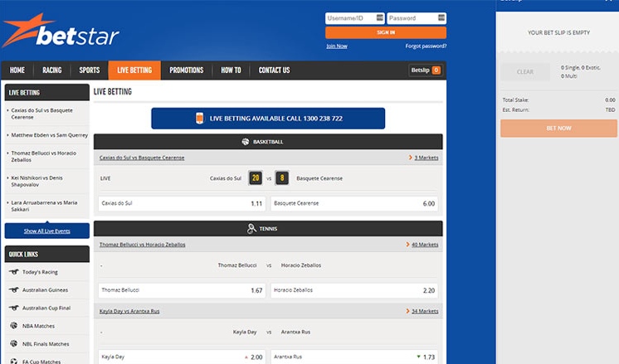This screenshot has height=364, width=619.
Task: Open the 40 Markets link for Bellucci match
Action: [x=425, y=245]
